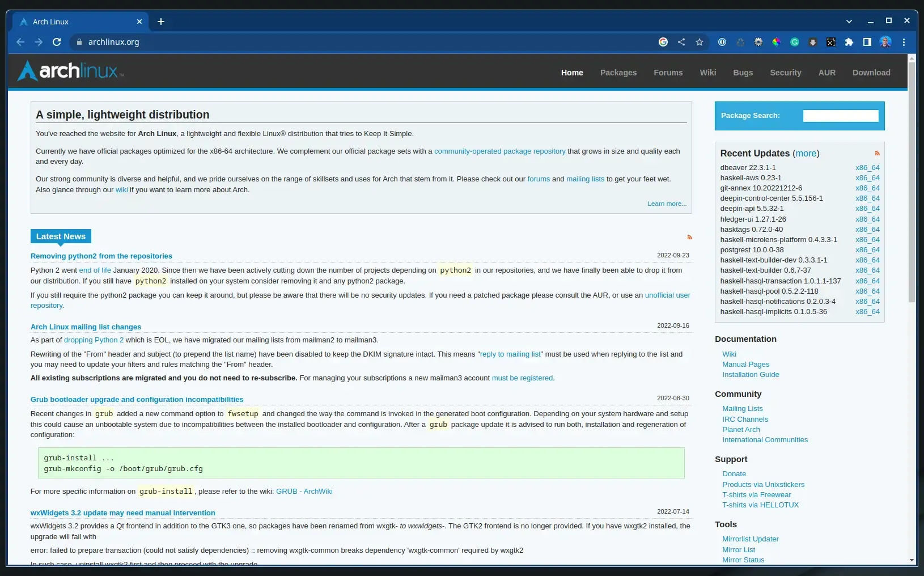Toggle the browser side panel
Screen dimensions: 924x576
[867, 42]
